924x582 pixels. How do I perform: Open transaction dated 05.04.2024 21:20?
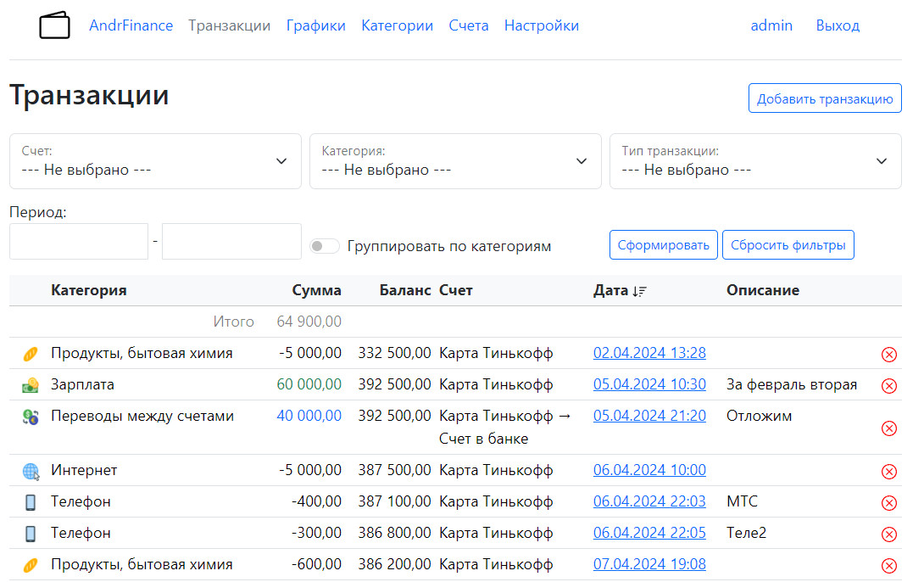[x=649, y=415]
